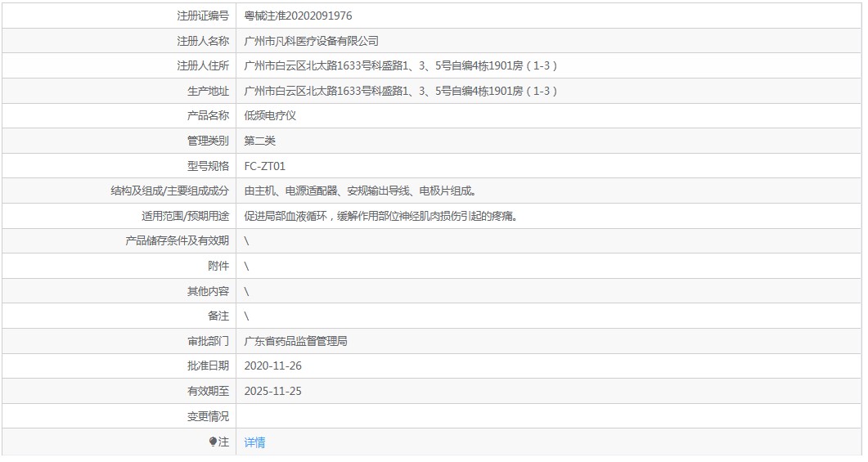Click the 注册人住所 label
The image size is (868, 462).
click(203, 66)
